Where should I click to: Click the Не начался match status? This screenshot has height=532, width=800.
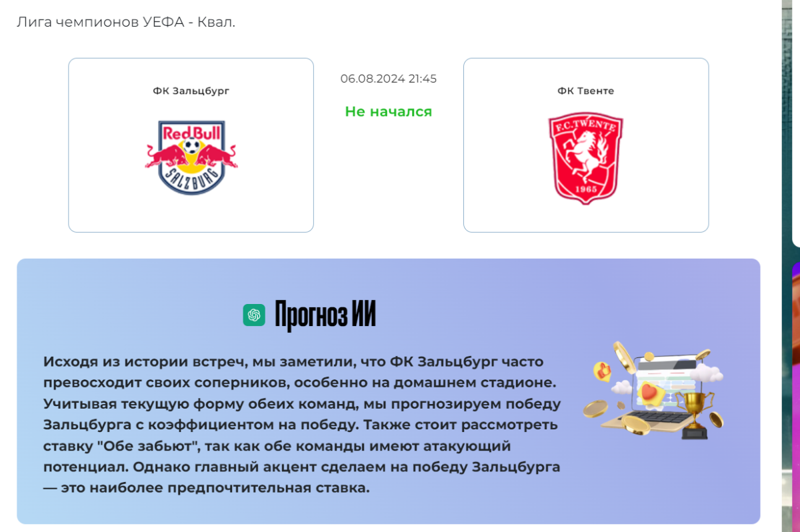(x=389, y=111)
